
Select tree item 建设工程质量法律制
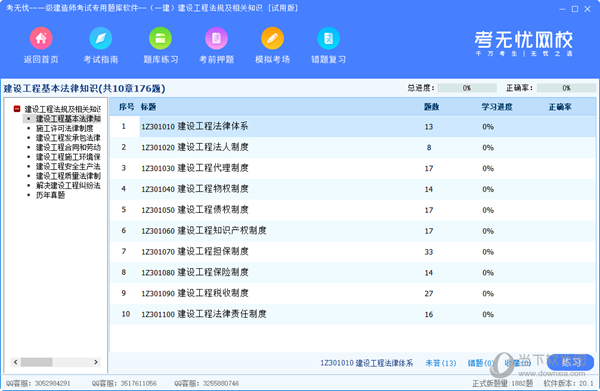pos(68,176)
